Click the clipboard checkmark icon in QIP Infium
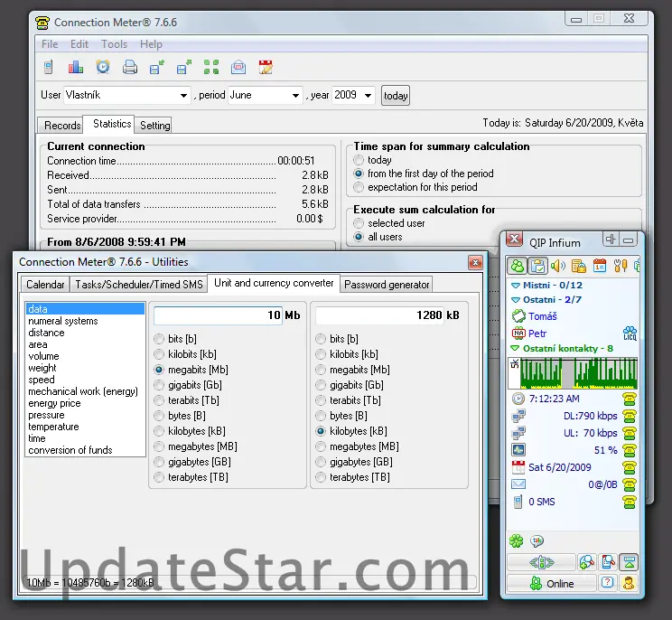This screenshot has width=672, height=620. [x=537, y=266]
